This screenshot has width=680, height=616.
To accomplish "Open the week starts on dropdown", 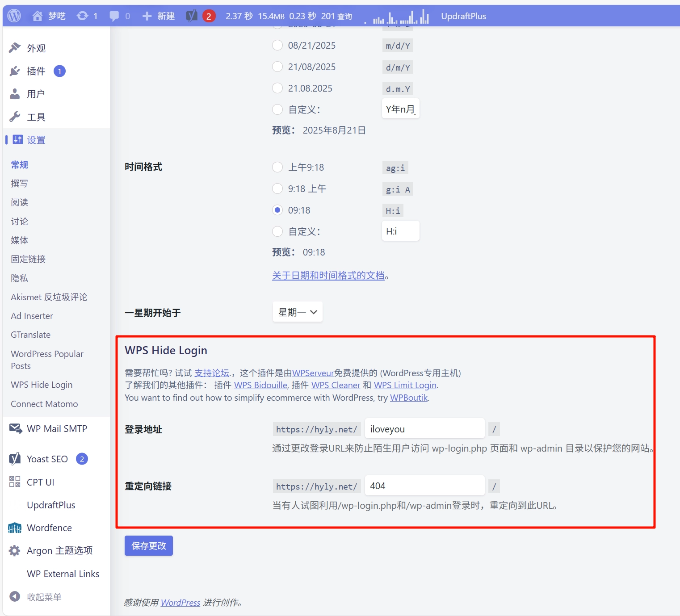I will click(x=298, y=312).
